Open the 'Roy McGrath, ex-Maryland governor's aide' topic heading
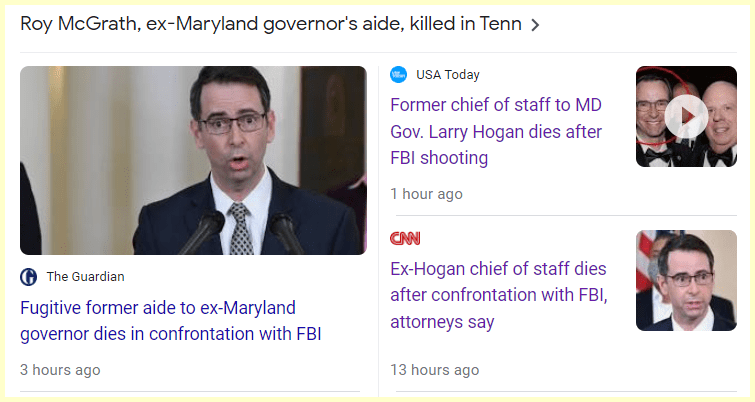This screenshot has width=755, height=402. click(x=270, y=24)
